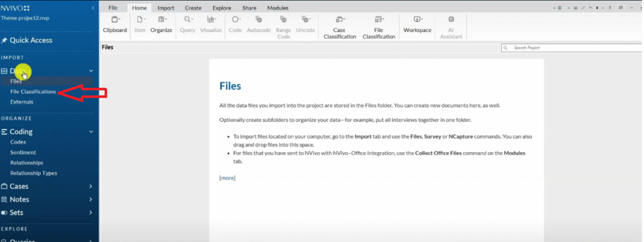Focus the Search Project field
Screen dimensions: 644x242
(x=572, y=48)
